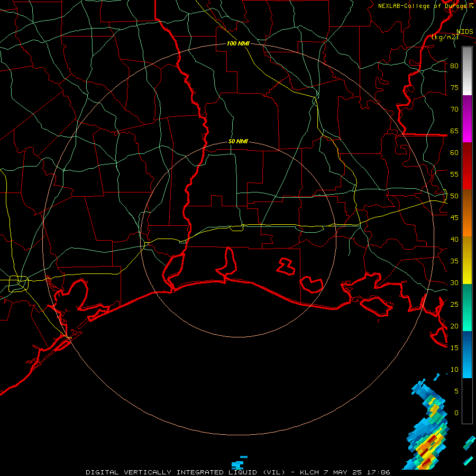The height and width of the screenshot is (476, 476).
Task: Click the yellow segment of the color scale
Action: 467,260
